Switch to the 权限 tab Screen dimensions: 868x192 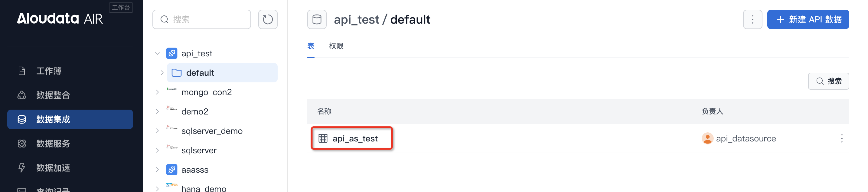(x=336, y=46)
